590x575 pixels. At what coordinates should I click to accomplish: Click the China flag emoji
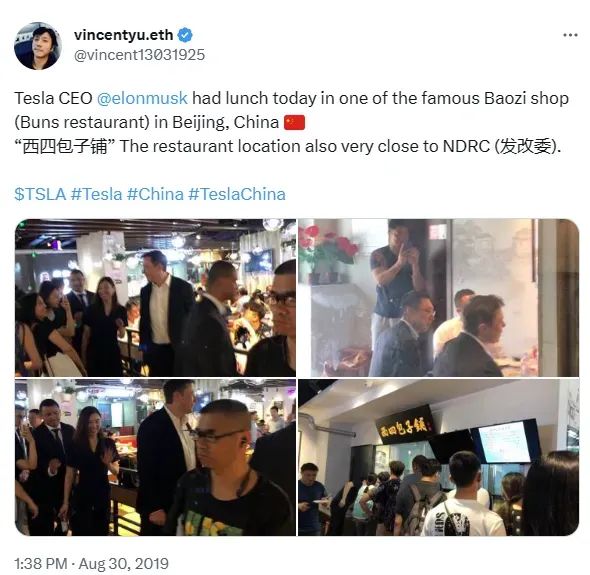(x=294, y=122)
